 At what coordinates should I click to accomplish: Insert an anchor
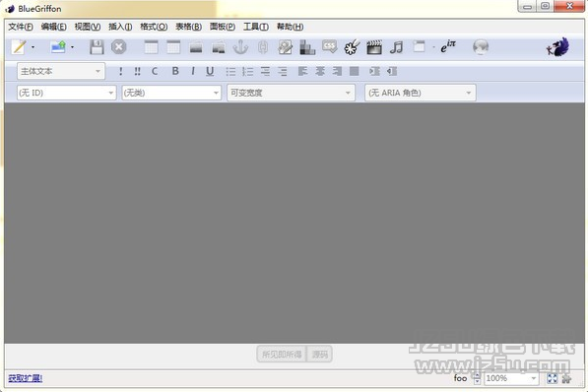[240, 47]
